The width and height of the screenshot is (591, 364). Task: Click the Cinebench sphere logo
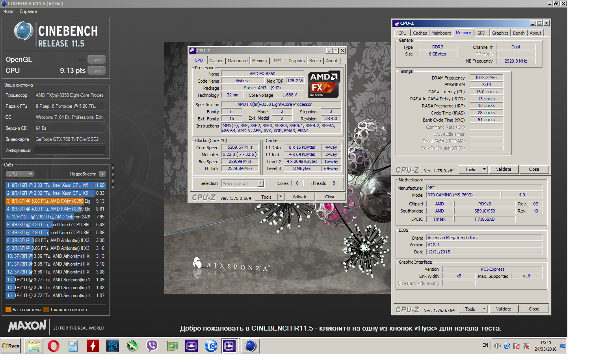[x=24, y=31]
